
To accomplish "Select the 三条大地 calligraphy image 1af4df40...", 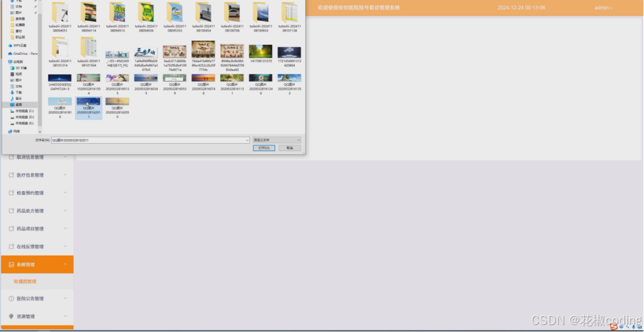I will [x=146, y=59].
